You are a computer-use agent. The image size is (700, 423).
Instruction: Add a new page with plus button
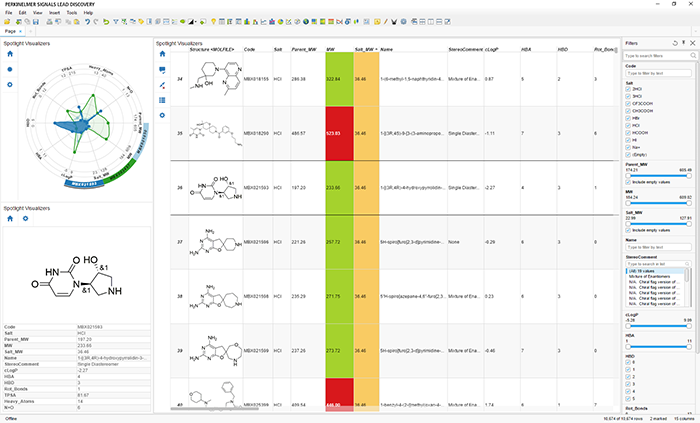pyautogui.click(x=30, y=31)
